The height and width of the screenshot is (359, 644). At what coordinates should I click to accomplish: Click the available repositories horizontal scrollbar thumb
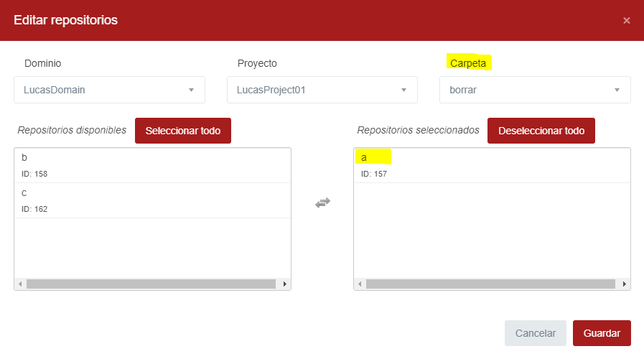(x=151, y=284)
